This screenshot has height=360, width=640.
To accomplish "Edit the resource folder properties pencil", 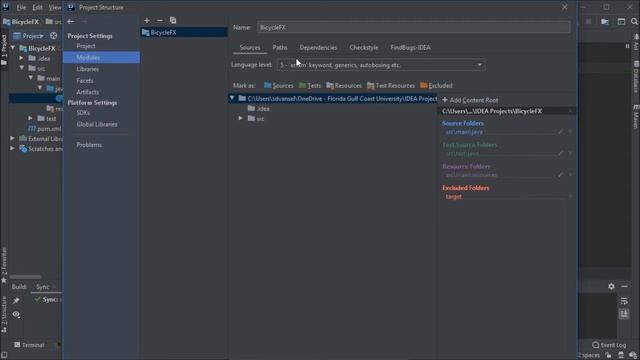I will point(560,175).
